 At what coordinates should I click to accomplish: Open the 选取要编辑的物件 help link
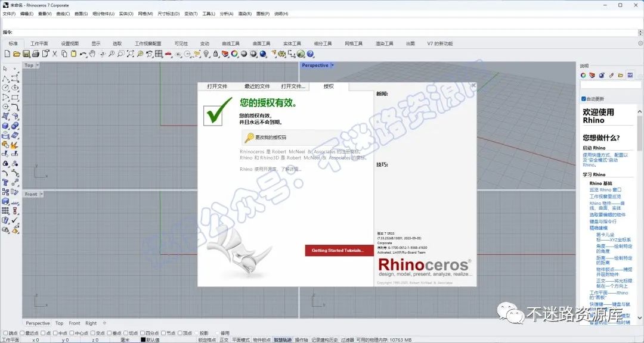point(608,214)
